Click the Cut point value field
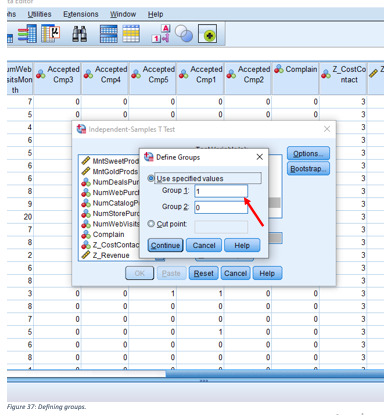Image resolution: width=392 pixels, height=415 pixels. click(x=221, y=227)
